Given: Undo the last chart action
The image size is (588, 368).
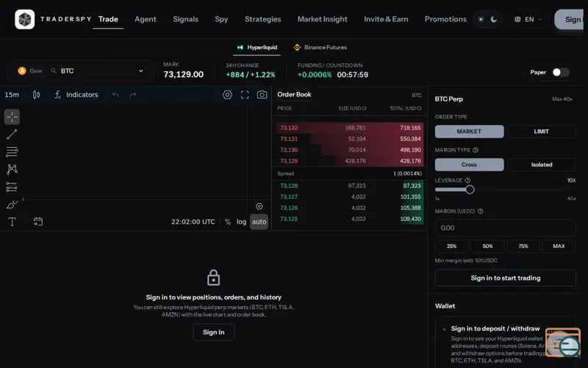Looking at the screenshot, I should pyautogui.click(x=115, y=95).
